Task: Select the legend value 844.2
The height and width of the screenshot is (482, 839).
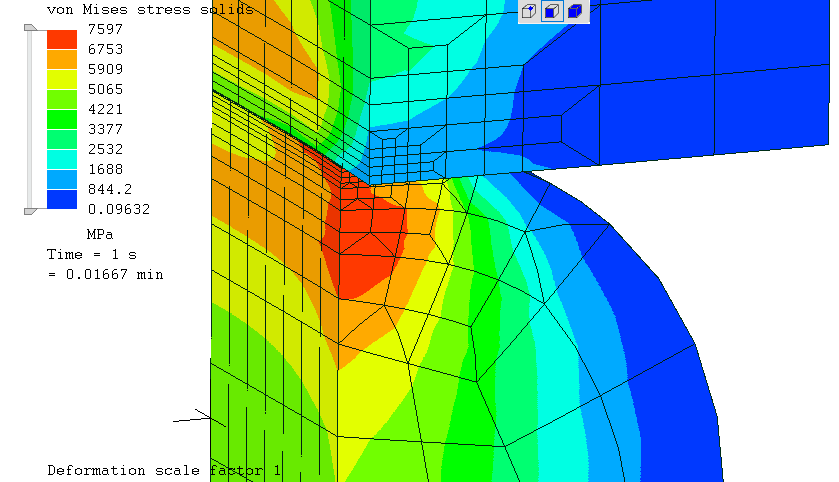Action: click(110, 189)
